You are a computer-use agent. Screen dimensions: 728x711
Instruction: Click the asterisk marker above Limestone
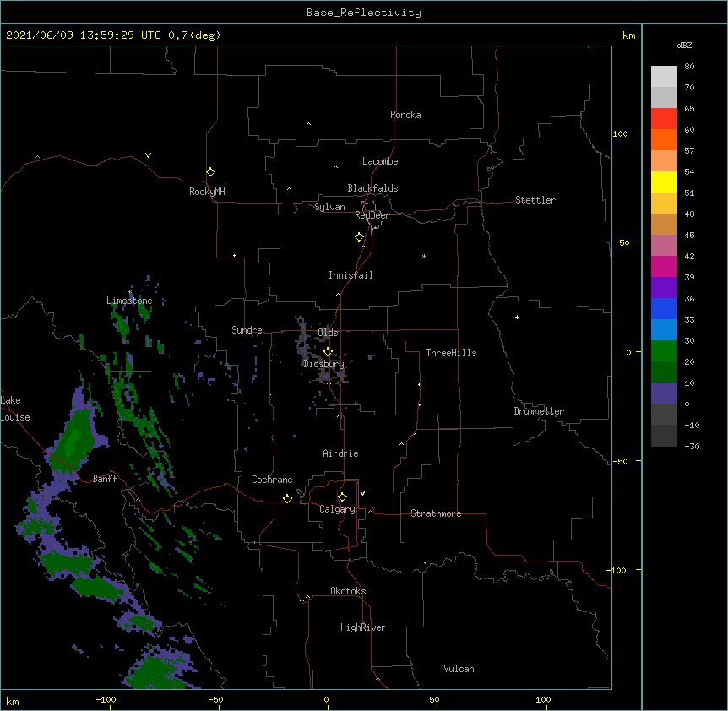[x=129, y=292]
